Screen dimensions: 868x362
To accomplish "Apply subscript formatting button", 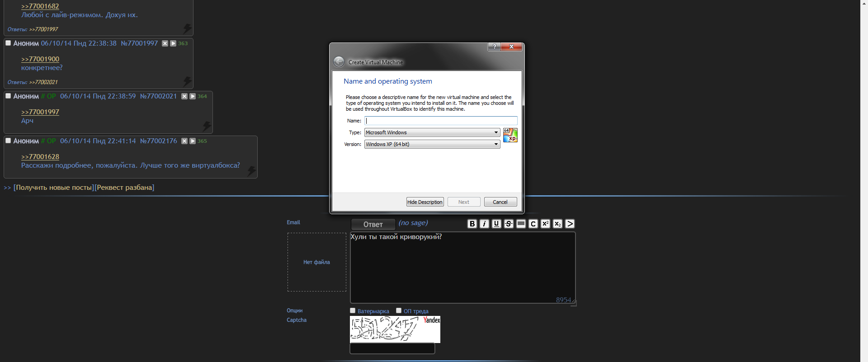I will click(557, 224).
